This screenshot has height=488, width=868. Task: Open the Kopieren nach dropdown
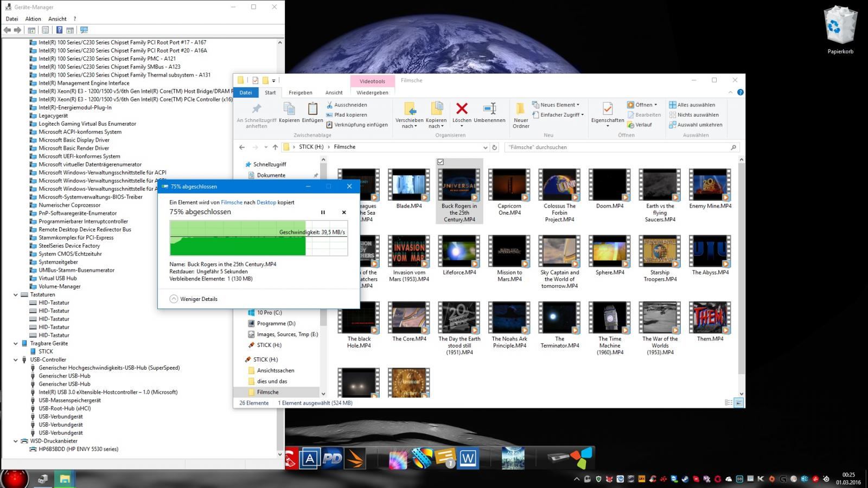[x=436, y=123]
